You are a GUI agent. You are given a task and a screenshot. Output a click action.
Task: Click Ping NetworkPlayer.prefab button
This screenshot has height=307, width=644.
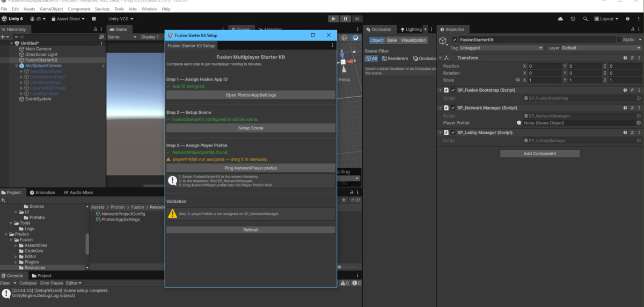pyautogui.click(x=251, y=168)
